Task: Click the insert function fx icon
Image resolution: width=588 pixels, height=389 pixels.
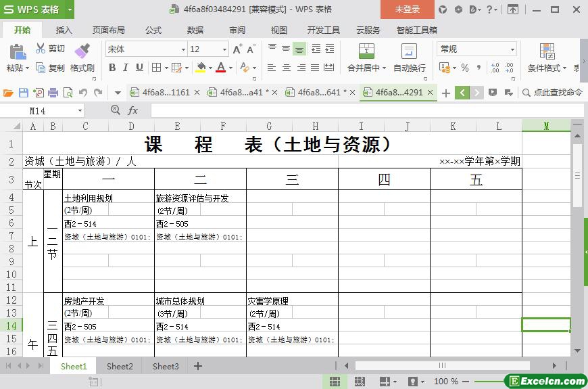Action: tap(133, 110)
